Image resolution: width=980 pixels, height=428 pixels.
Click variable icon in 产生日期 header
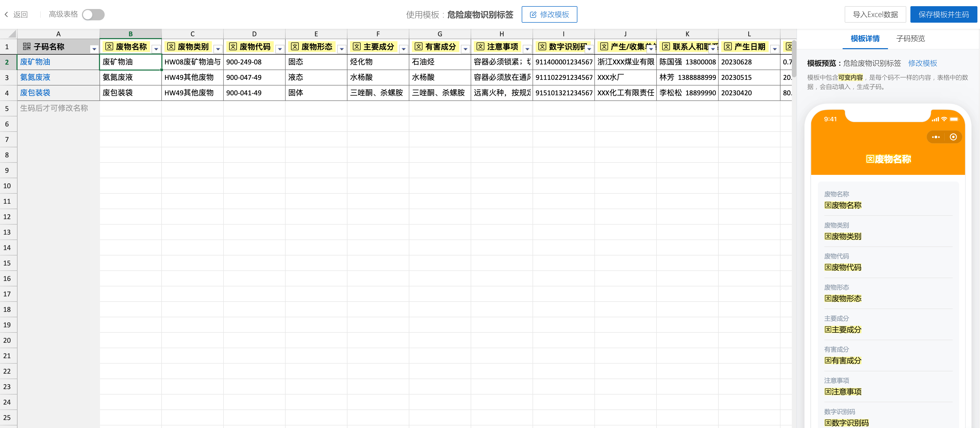pyautogui.click(x=728, y=46)
